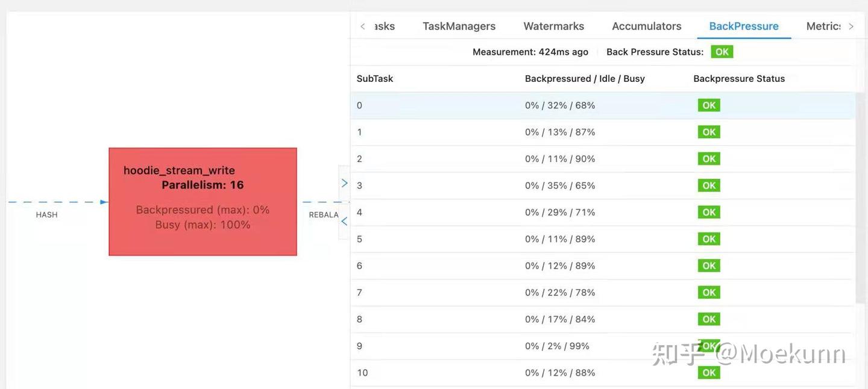The height and width of the screenshot is (389, 868).
Task: Click the green Back Pressure Status OK badge
Action: [722, 52]
